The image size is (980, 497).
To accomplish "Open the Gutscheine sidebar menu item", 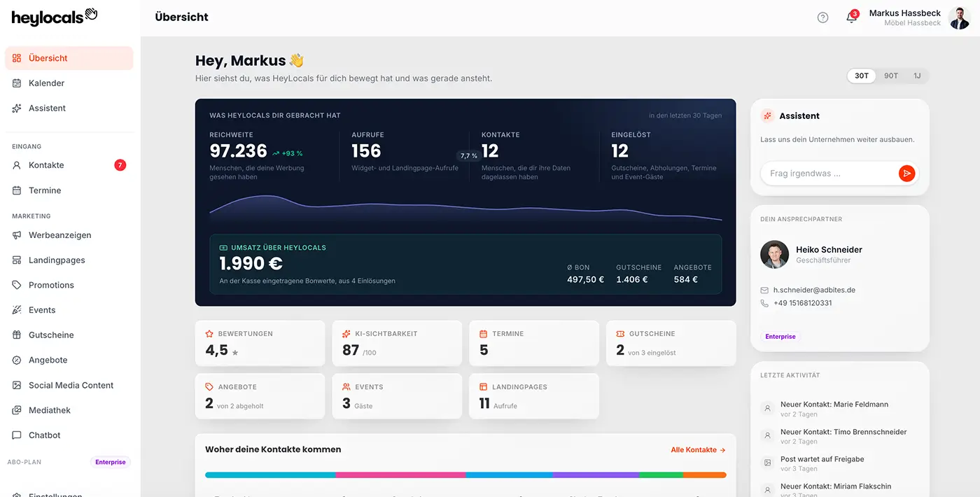I will pos(69,335).
